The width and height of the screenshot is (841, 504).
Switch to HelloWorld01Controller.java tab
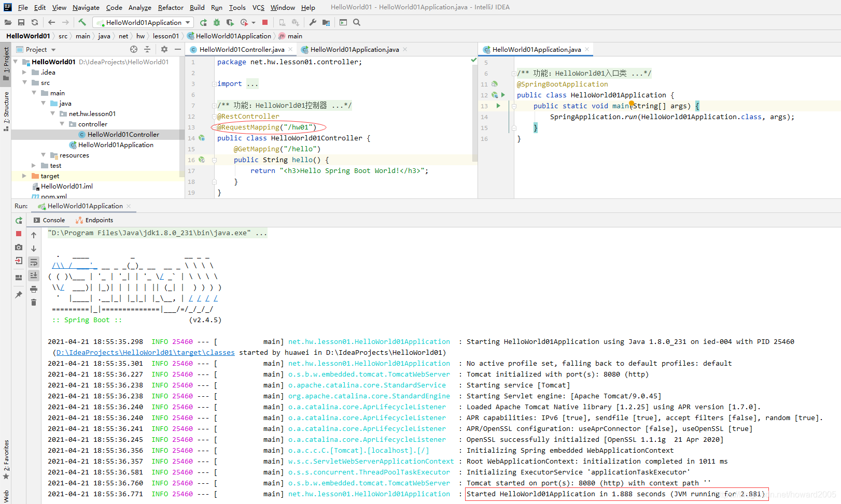pyautogui.click(x=242, y=49)
